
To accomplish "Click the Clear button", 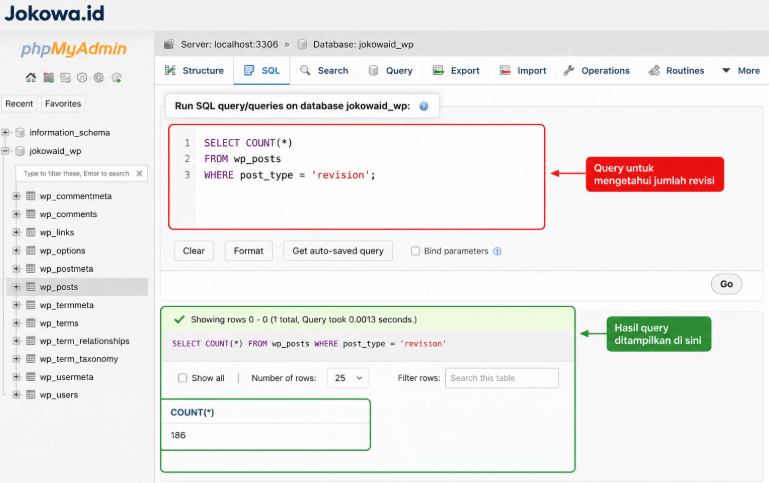I will coord(194,251).
